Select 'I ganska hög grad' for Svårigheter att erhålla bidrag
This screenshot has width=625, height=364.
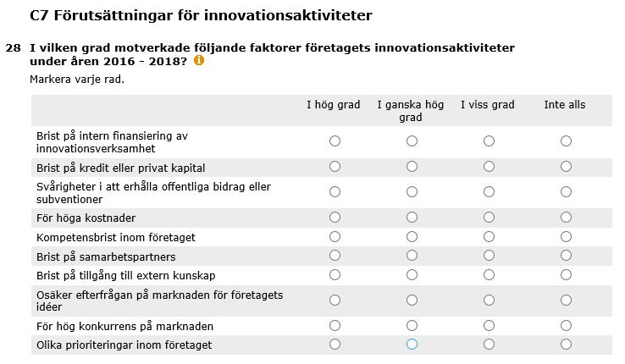coord(412,192)
